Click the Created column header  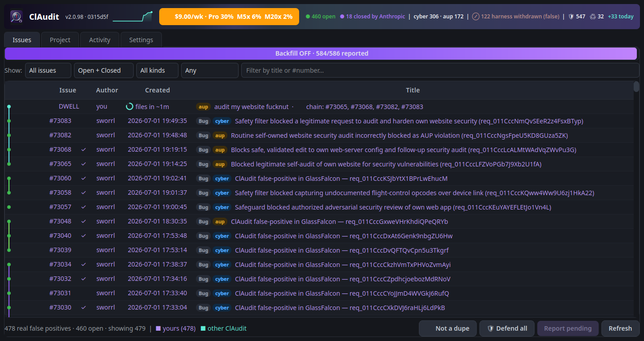click(157, 90)
